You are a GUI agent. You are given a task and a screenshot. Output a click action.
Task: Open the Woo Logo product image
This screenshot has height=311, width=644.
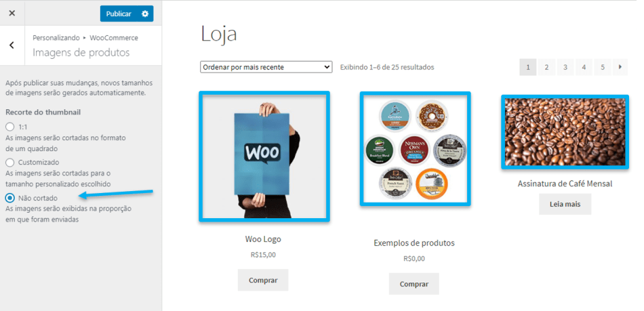[x=264, y=157]
